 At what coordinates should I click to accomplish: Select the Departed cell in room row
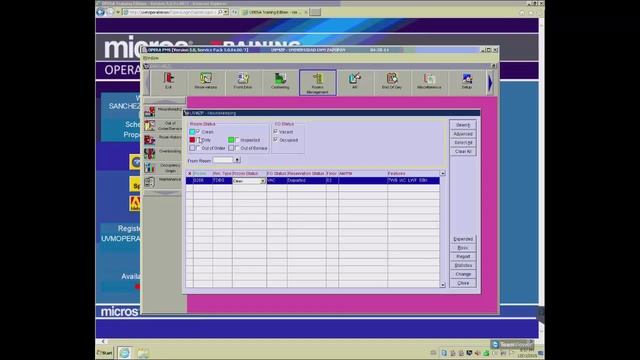click(x=307, y=180)
